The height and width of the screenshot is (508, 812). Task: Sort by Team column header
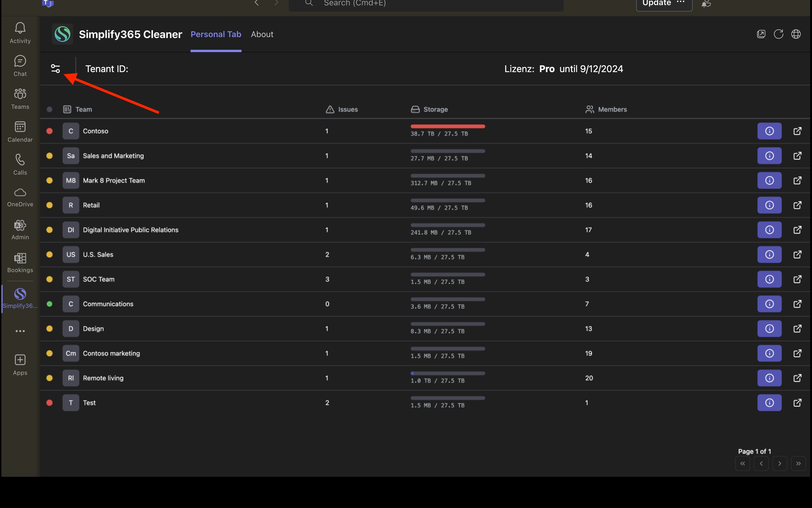78,109
